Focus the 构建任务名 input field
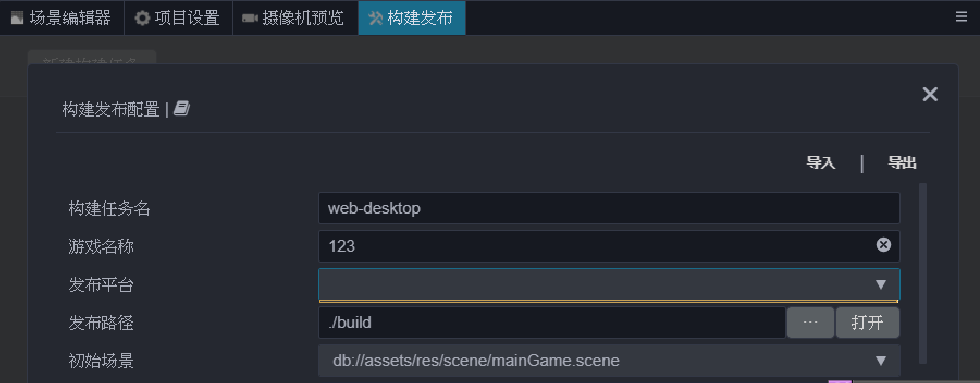The height and width of the screenshot is (383, 980). coord(608,208)
